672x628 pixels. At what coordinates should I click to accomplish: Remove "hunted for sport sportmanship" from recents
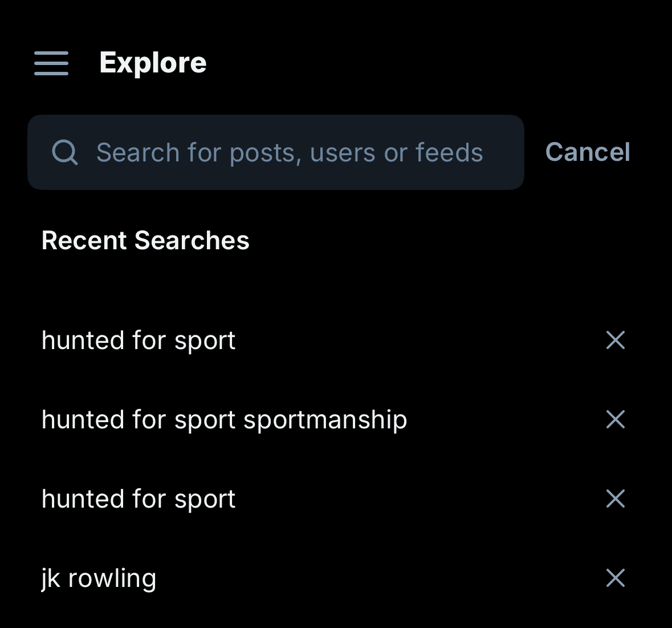(x=616, y=420)
